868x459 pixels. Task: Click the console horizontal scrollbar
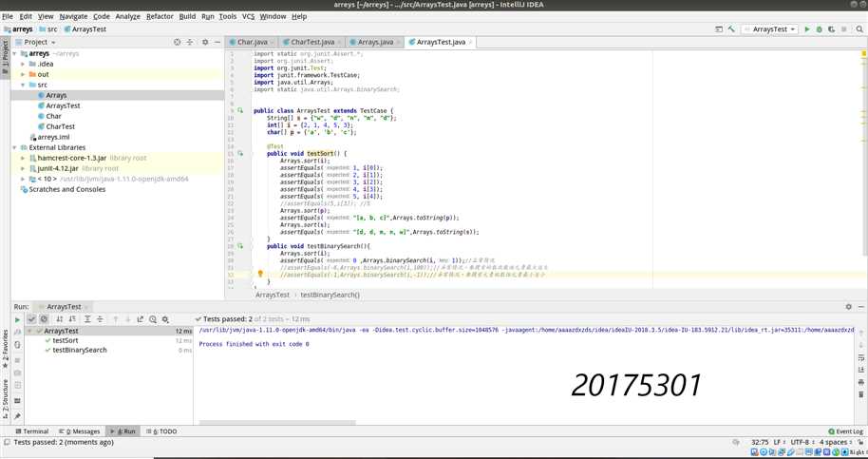coord(276,423)
